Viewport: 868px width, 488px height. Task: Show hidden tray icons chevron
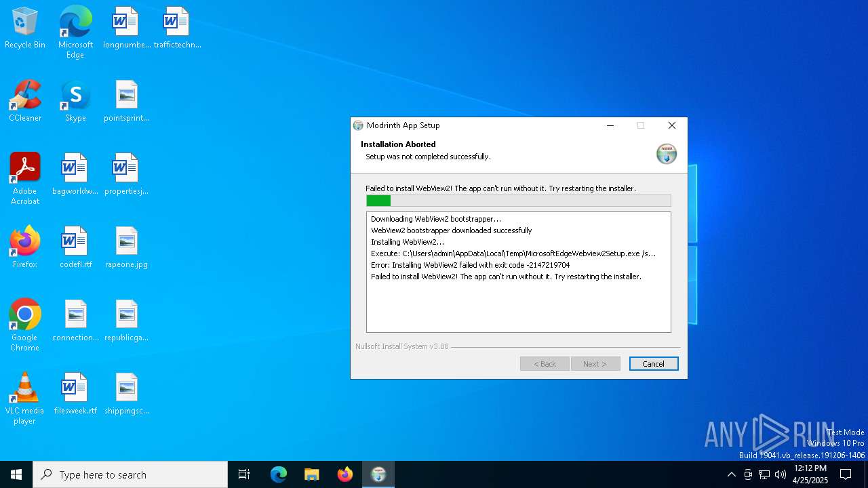tap(731, 474)
